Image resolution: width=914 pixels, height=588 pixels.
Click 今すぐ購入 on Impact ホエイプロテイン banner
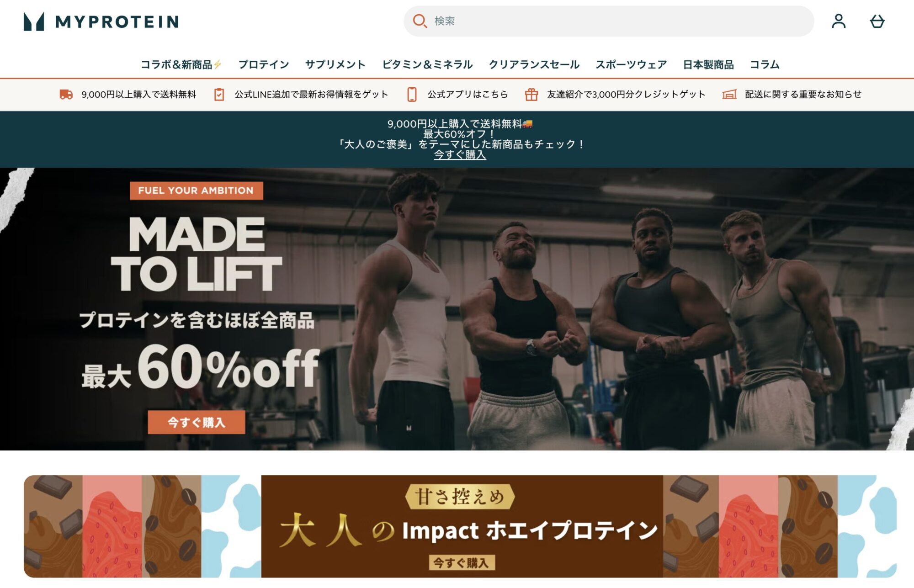(462, 563)
